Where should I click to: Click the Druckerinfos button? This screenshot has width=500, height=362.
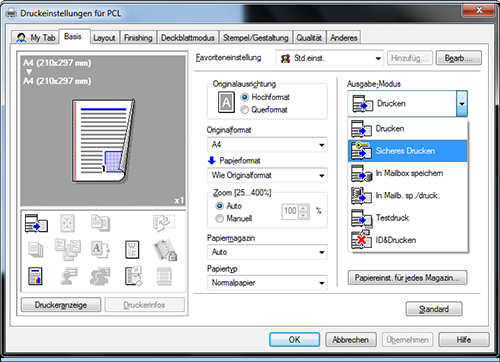(144, 305)
